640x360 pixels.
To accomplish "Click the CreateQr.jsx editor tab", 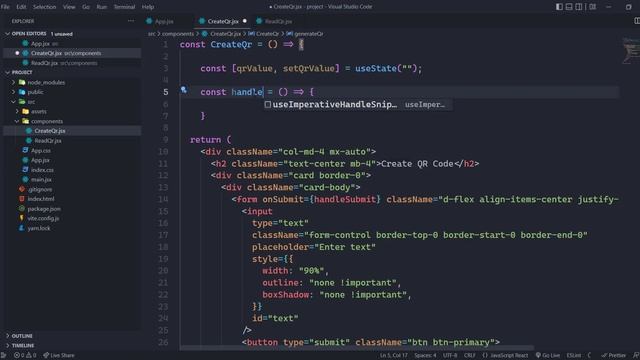I will click(223, 21).
